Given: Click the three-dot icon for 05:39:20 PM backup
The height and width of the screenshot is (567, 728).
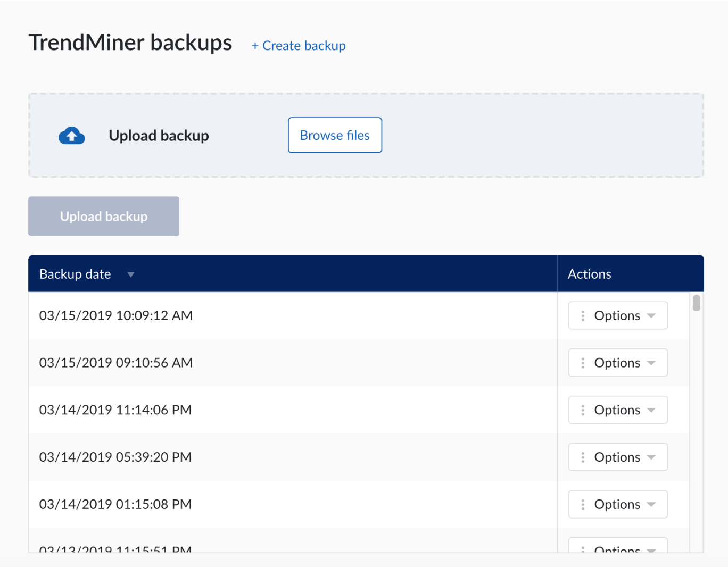Looking at the screenshot, I should 583,457.
